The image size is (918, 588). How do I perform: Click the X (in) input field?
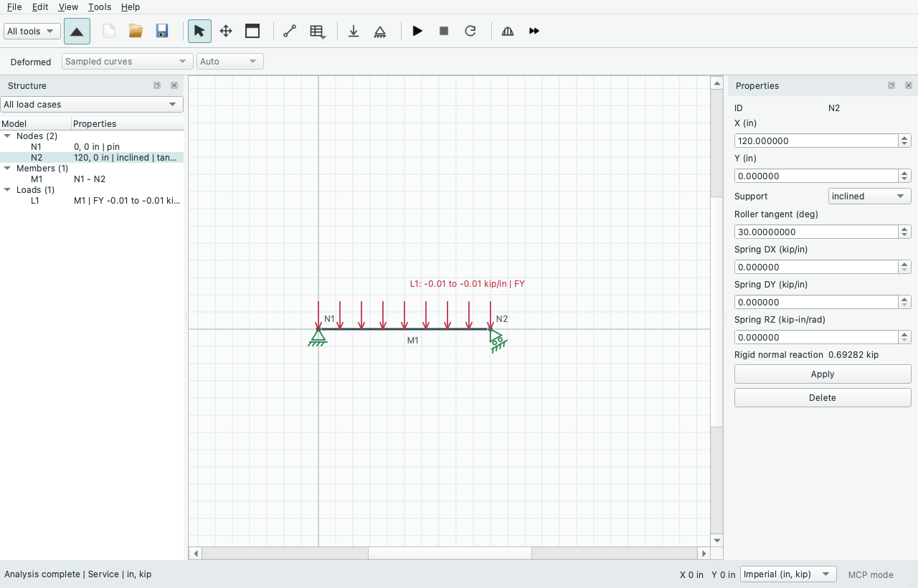tap(816, 141)
